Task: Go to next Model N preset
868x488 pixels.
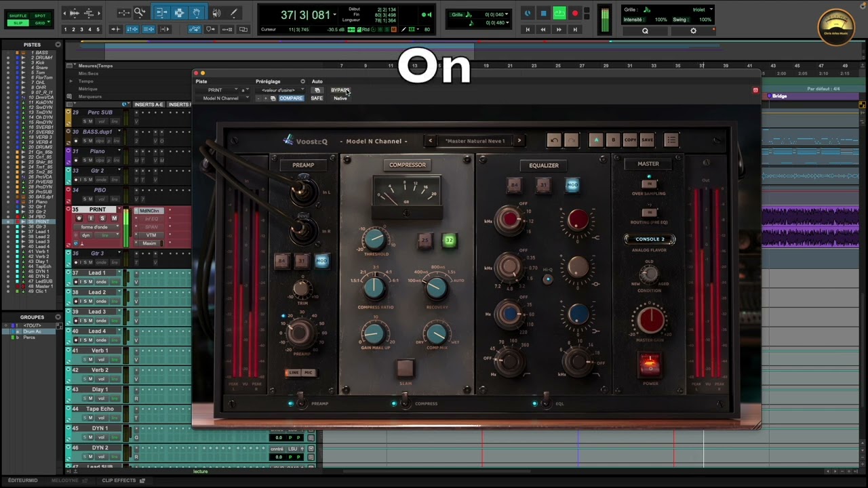Action: (x=519, y=141)
